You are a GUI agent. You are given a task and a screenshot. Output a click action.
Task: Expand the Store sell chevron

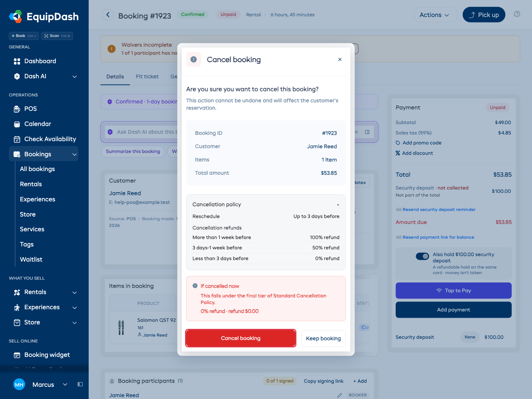pos(75,323)
